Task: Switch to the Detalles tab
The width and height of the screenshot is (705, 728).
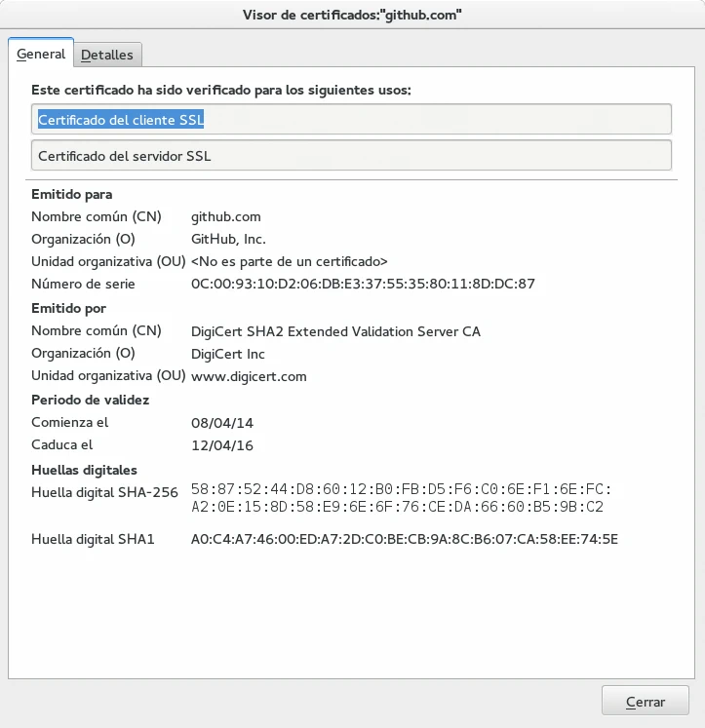Action: pyautogui.click(x=107, y=56)
